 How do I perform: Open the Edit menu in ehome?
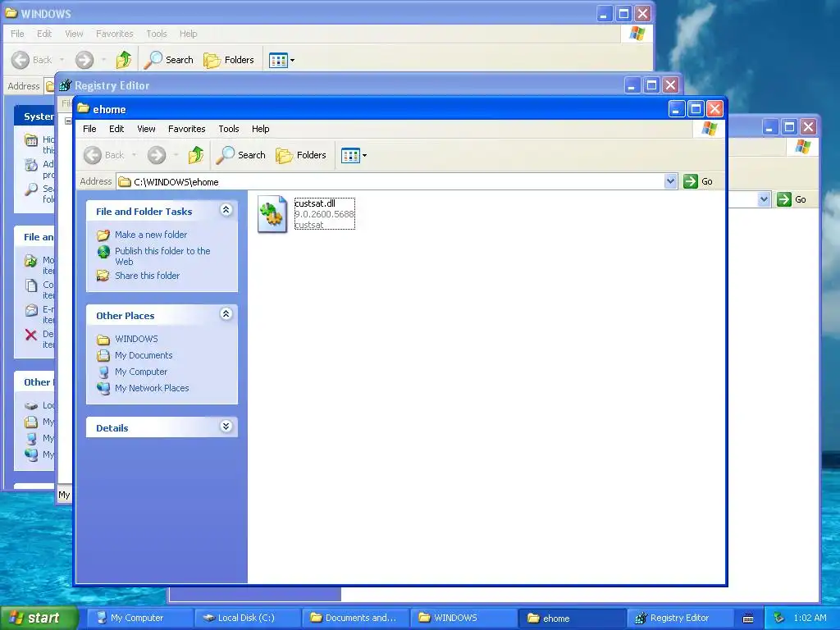click(x=116, y=129)
